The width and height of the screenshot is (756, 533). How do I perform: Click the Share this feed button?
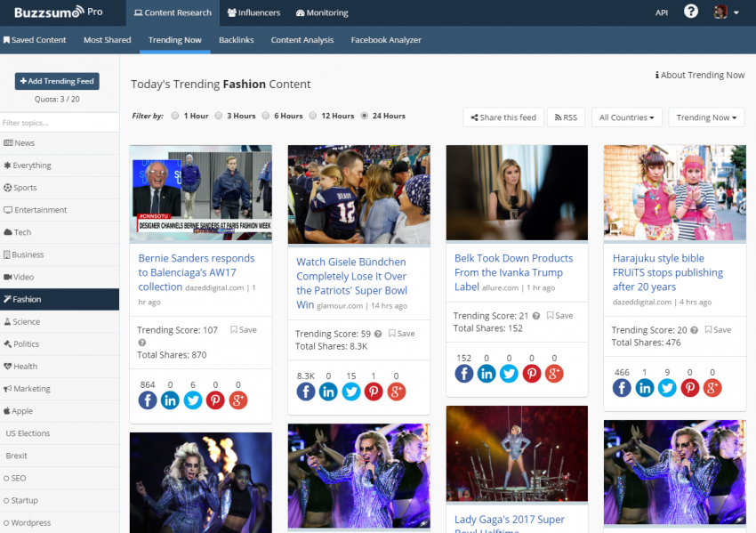pyautogui.click(x=503, y=117)
